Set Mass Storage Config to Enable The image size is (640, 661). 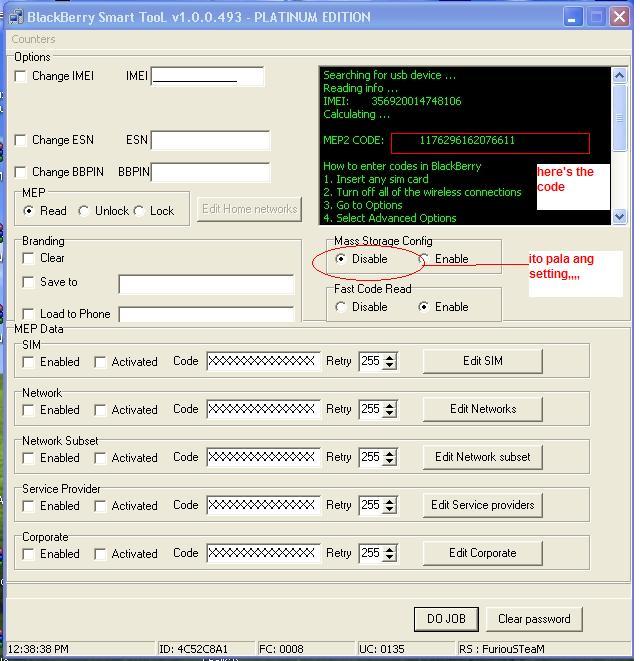(x=423, y=258)
